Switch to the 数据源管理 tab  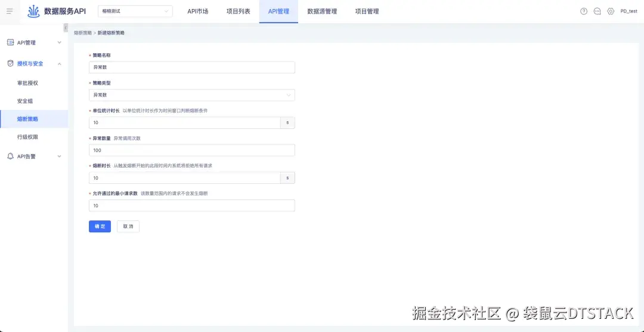pyautogui.click(x=322, y=11)
